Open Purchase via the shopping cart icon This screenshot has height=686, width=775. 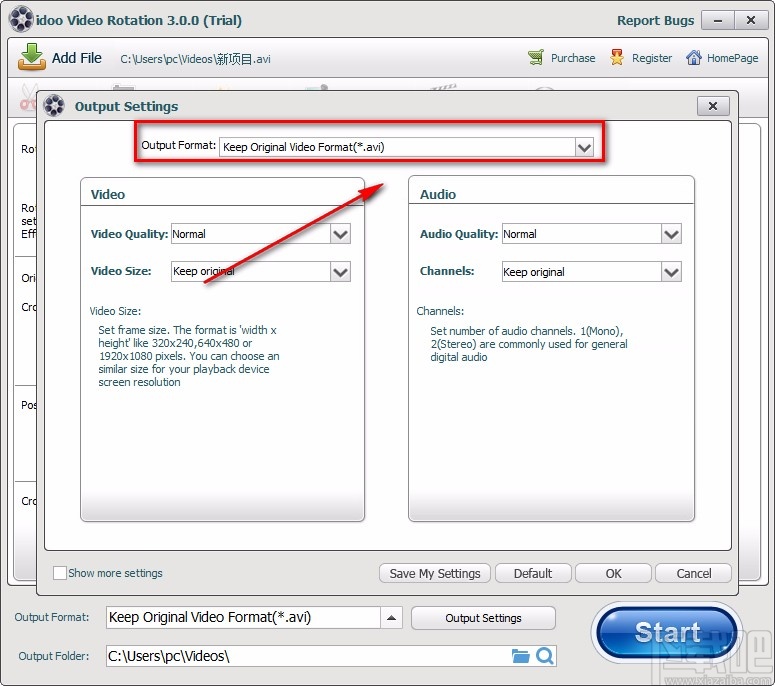click(x=536, y=58)
